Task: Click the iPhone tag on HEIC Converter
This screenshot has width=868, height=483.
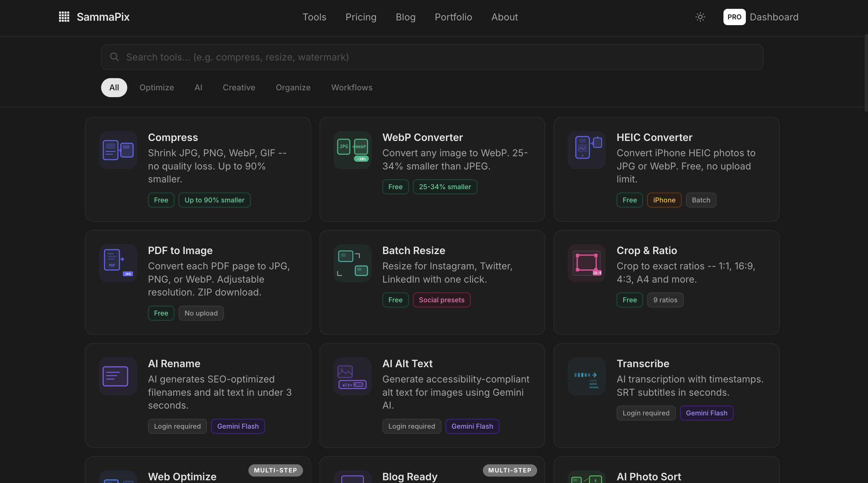Action: point(664,200)
